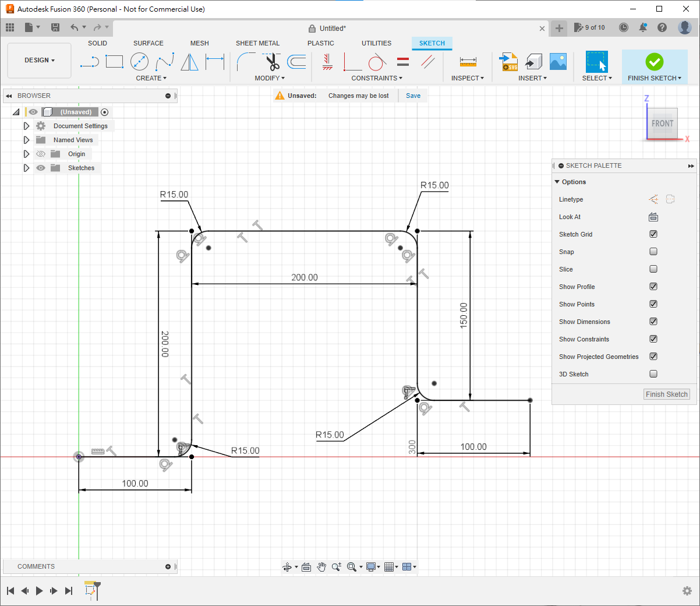This screenshot has width=700, height=606.
Task: Select the Line tool in Create
Action: 89,62
